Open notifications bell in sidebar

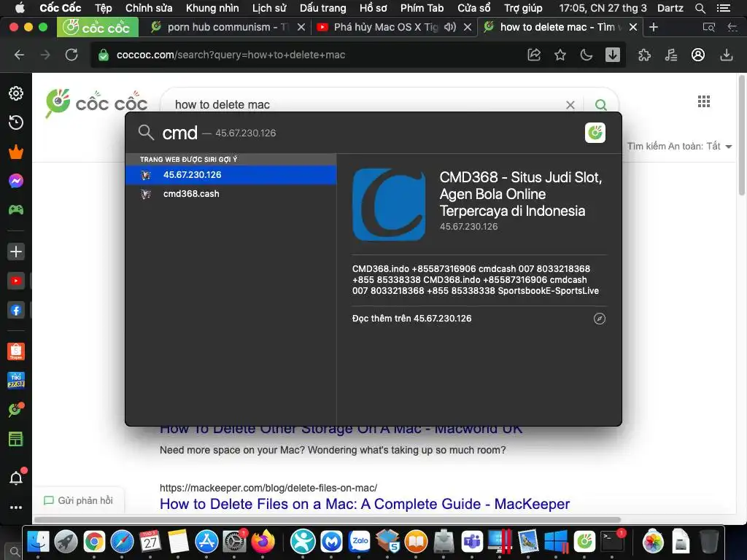click(16, 478)
